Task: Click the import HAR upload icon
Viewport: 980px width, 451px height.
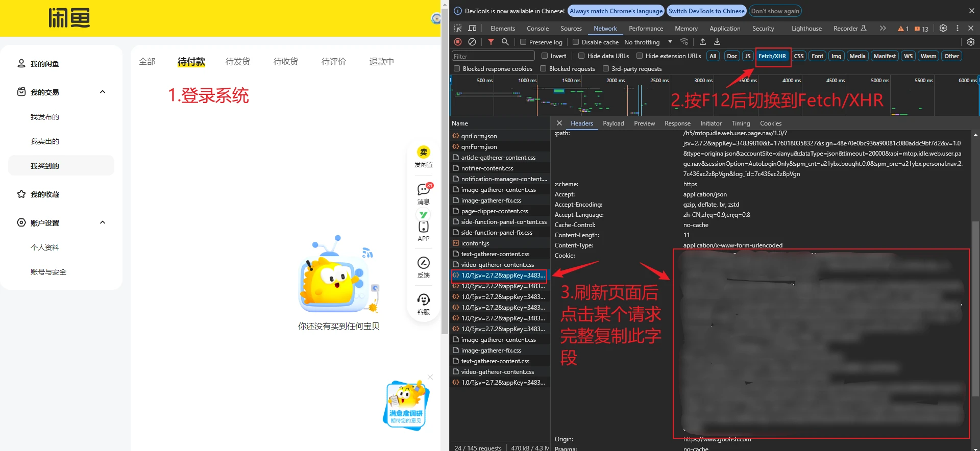Action: (703, 42)
